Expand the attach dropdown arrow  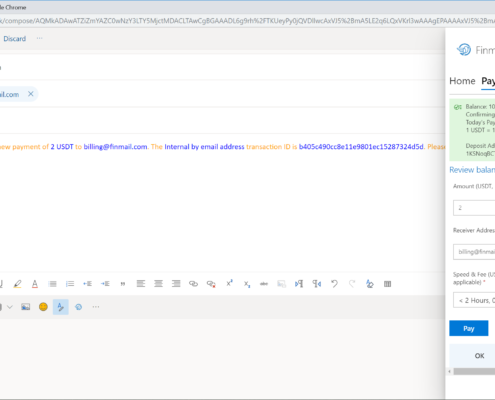(10, 307)
